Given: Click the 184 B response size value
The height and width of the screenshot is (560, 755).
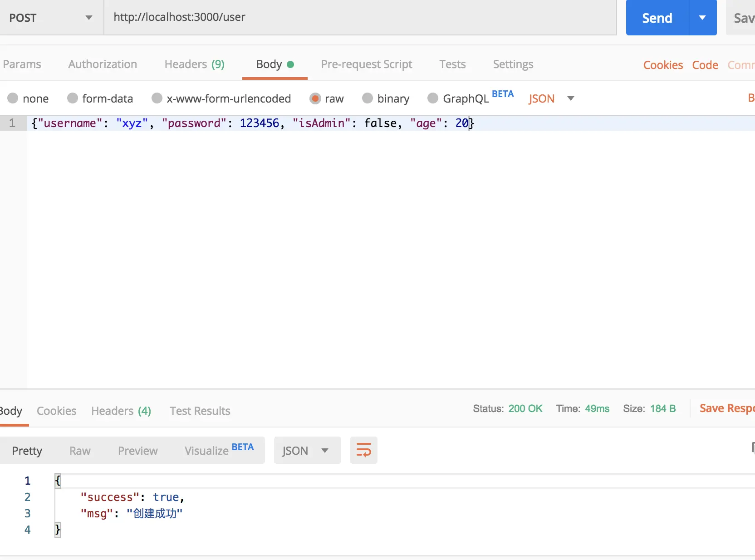Looking at the screenshot, I should pyautogui.click(x=663, y=408).
